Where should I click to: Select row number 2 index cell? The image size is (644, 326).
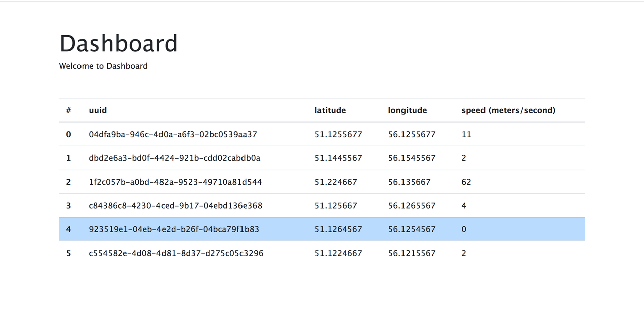coord(69,182)
